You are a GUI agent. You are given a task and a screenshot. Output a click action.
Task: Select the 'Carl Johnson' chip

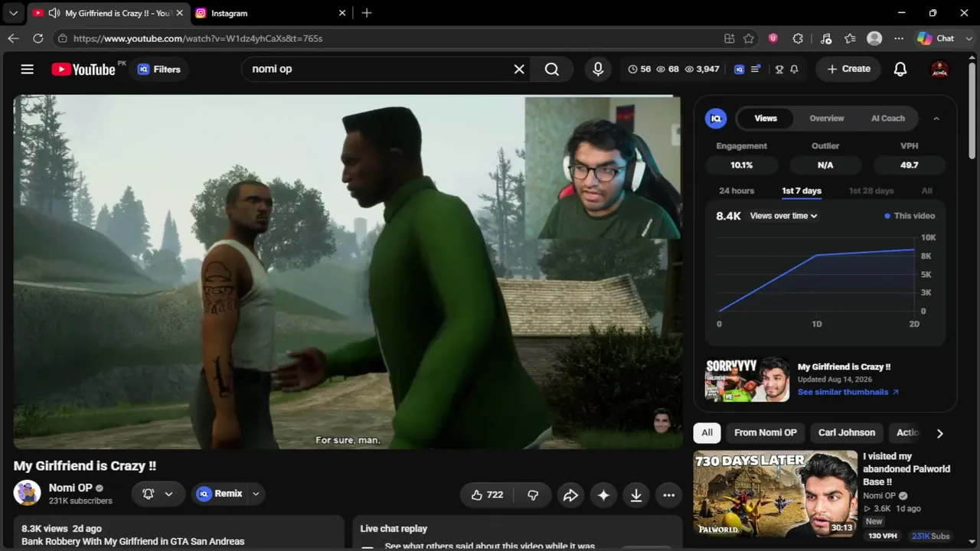coord(847,432)
